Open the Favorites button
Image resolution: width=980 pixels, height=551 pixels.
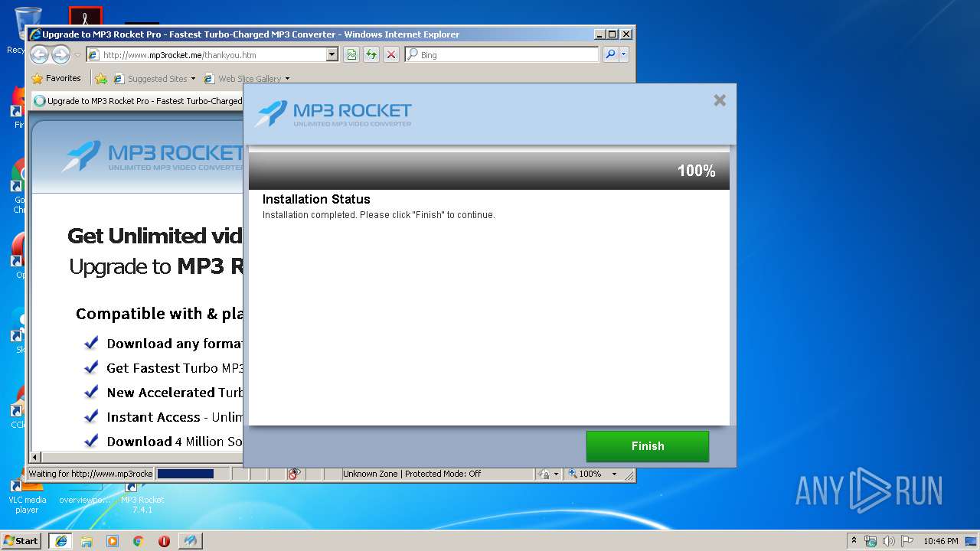tap(56, 78)
